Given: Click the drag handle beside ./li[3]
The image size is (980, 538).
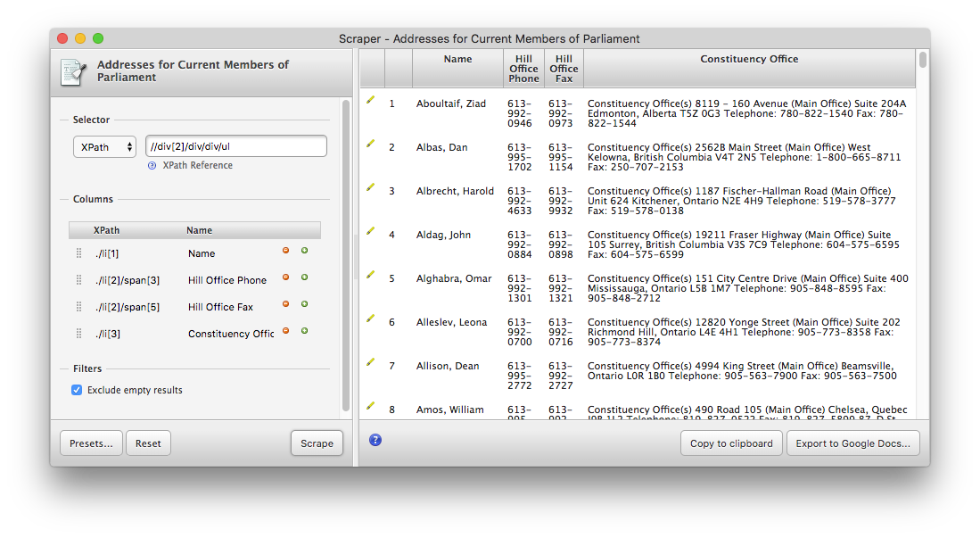Looking at the screenshot, I should click(x=78, y=333).
